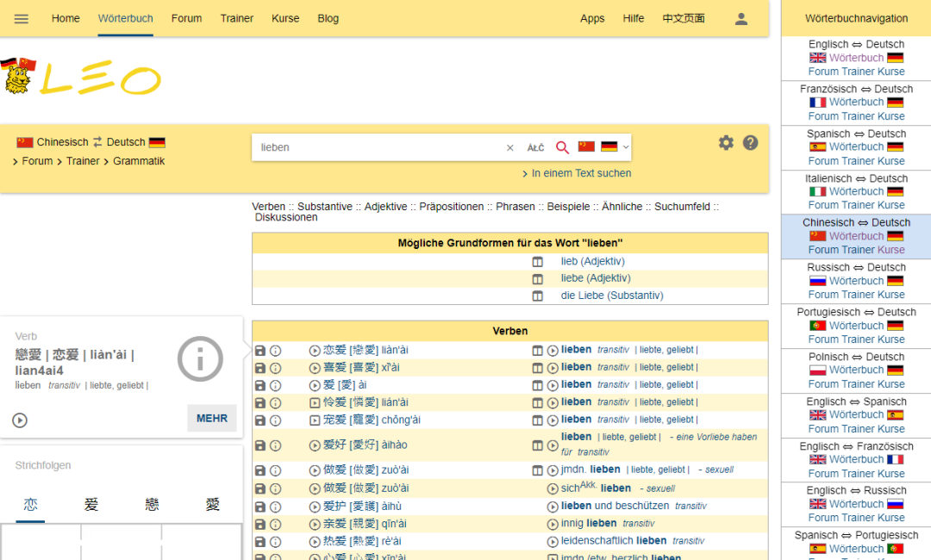
Task: Open the special characters keyboard icon
Action: pyautogui.click(x=535, y=147)
